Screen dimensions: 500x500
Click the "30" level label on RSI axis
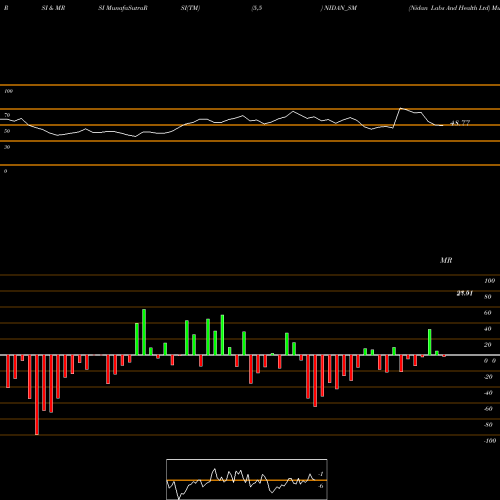point(7,147)
